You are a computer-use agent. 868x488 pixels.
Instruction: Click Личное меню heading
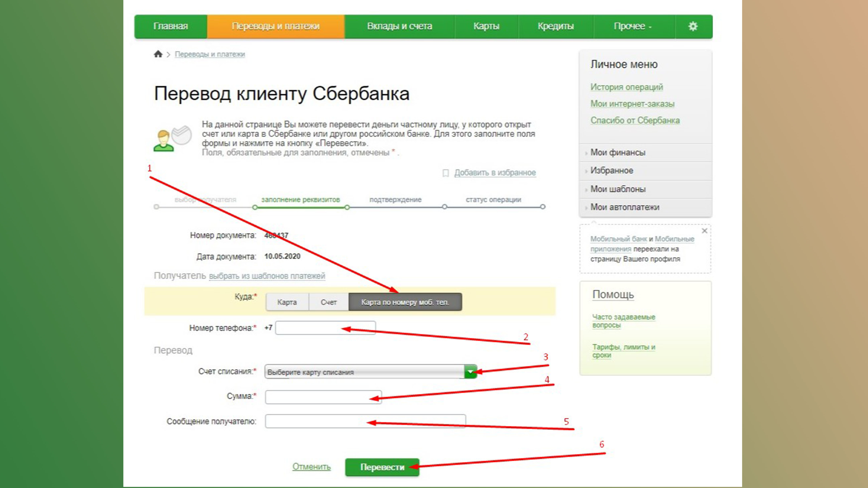[624, 64]
